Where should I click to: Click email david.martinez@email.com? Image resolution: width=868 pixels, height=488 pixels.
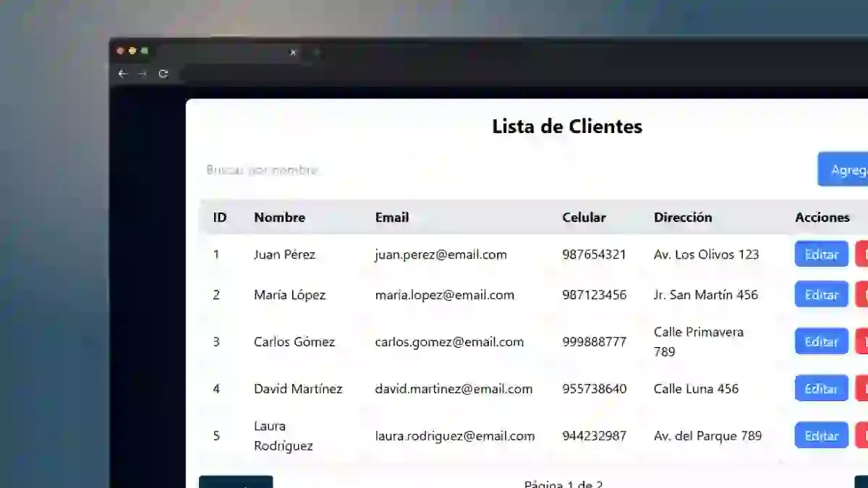click(454, 389)
